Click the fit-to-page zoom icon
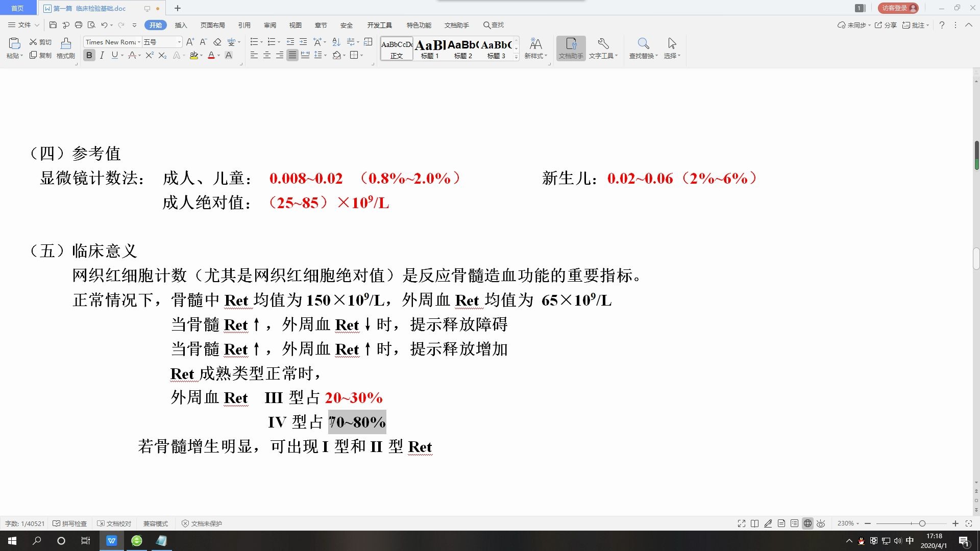This screenshot has height=551, width=980. click(969, 523)
